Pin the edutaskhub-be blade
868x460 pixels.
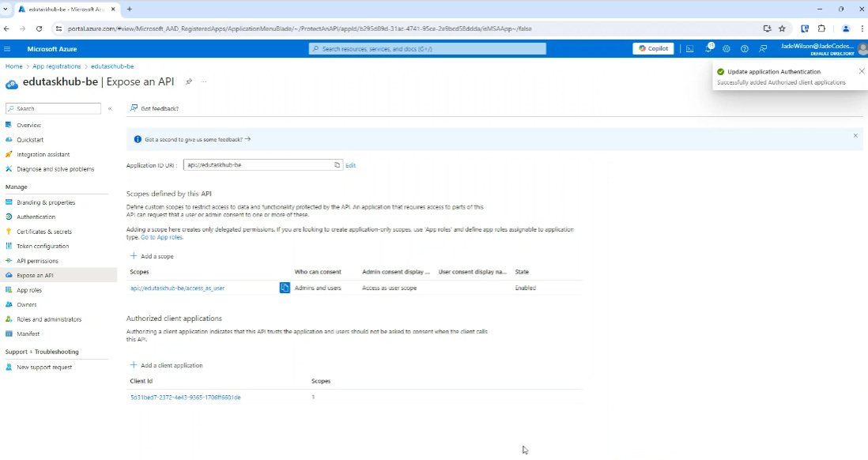click(189, 82)
